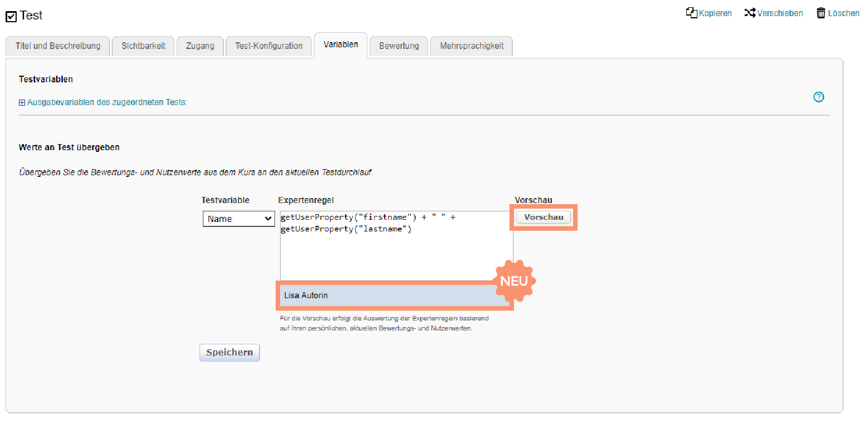The height and width of the screenshot is (425, 868).
Task: Click the Kopieren copy icon
Action: (692, 13)
